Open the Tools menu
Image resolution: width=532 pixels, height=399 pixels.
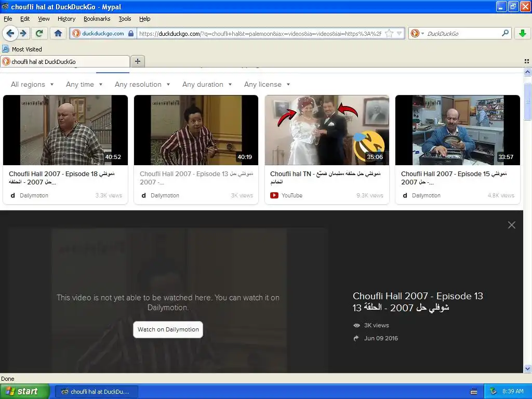tap(125, 19)
